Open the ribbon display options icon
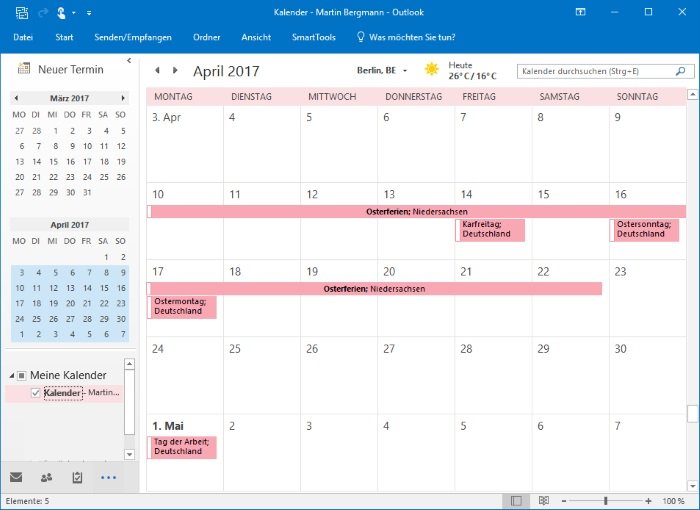Image resolution: width=700 pixels, height=510 pixels. tap(580, 12)
